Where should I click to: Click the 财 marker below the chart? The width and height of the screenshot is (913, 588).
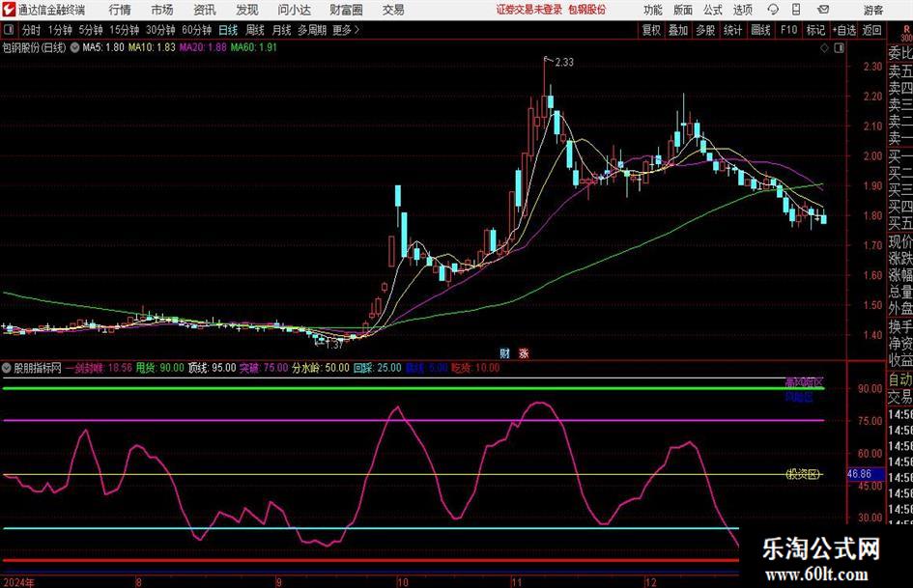pos(505,353)
